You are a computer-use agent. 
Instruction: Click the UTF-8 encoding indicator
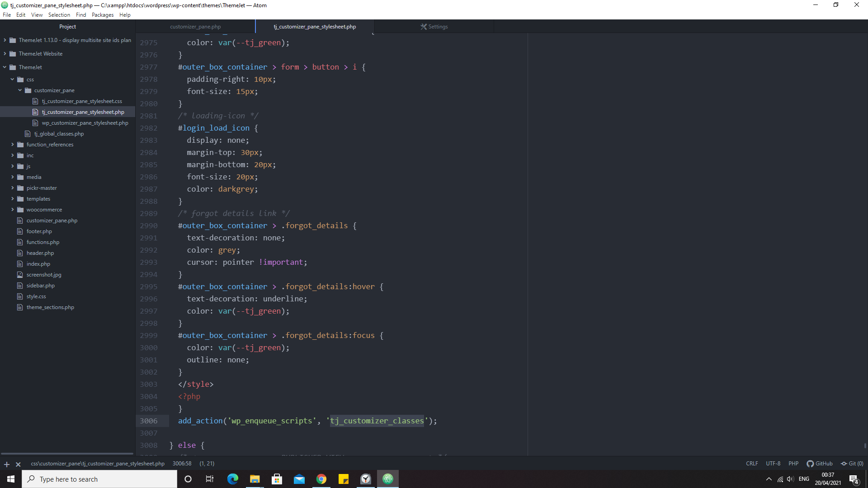[773, 463]
